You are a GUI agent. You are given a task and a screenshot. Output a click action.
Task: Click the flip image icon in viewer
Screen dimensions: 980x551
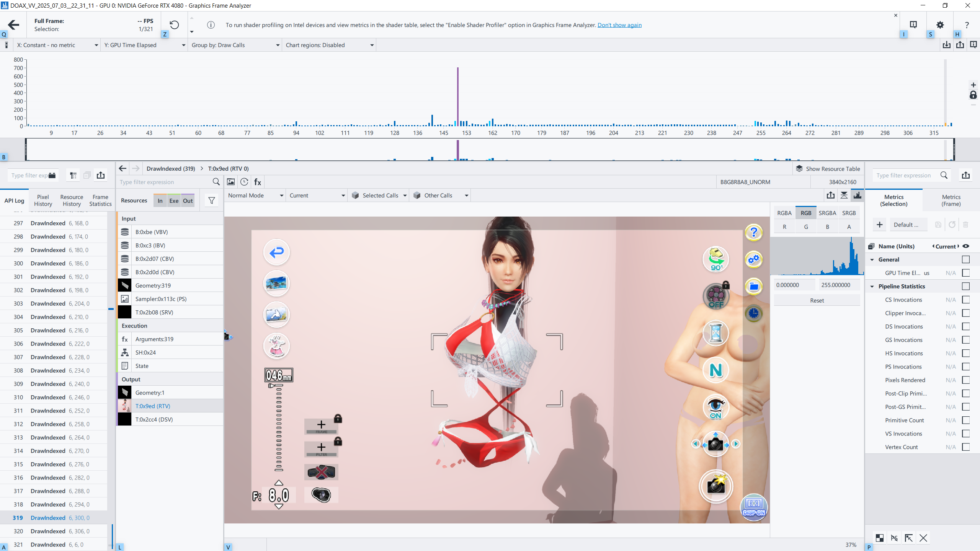[844, 196]
